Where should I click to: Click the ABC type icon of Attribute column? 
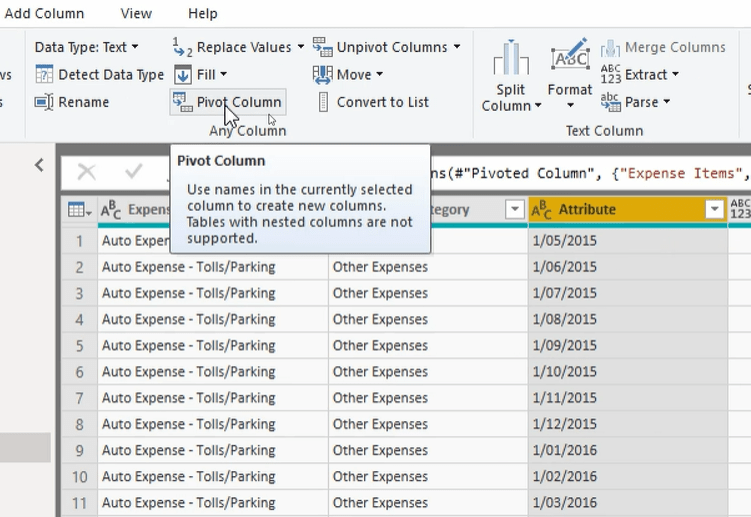(542, 209)
